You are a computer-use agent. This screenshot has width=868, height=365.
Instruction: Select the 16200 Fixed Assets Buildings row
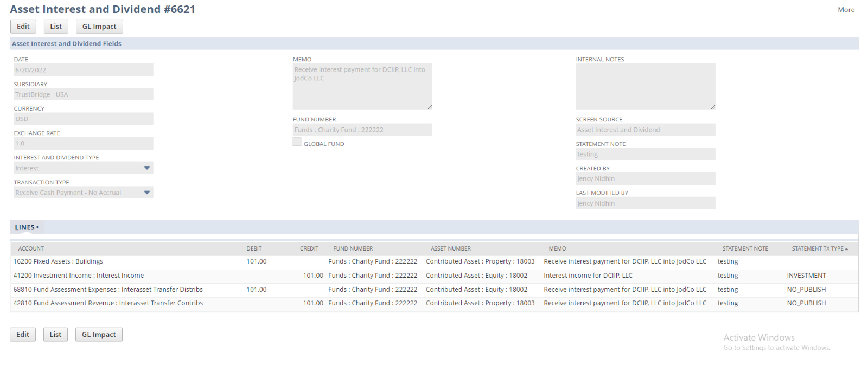click(x=58, y=261)
